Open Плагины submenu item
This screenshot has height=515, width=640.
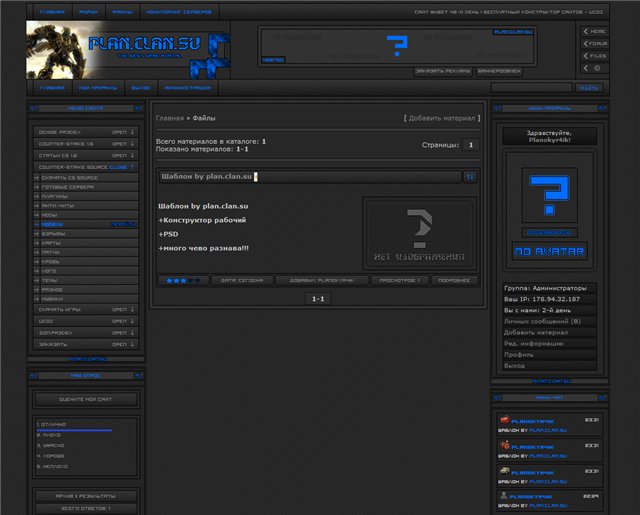point(87,197)
